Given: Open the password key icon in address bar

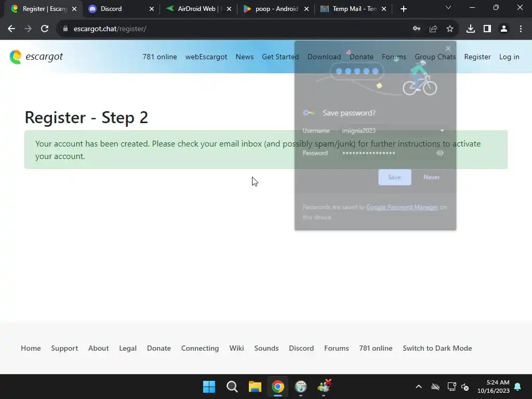Looking at the screenshot, I should [416, 29].
